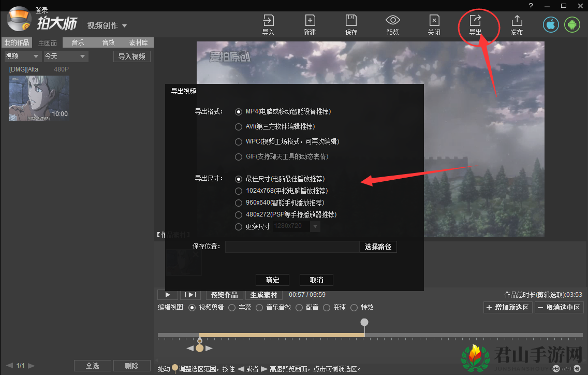The width and height of the screenshot is (588, 375).
Task: Click the timeline play button
Action: tap(168, 295)
